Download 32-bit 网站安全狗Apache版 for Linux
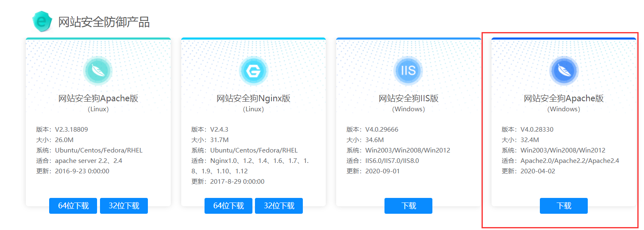Viewport: 644px width, 230px height. [124, 206]
